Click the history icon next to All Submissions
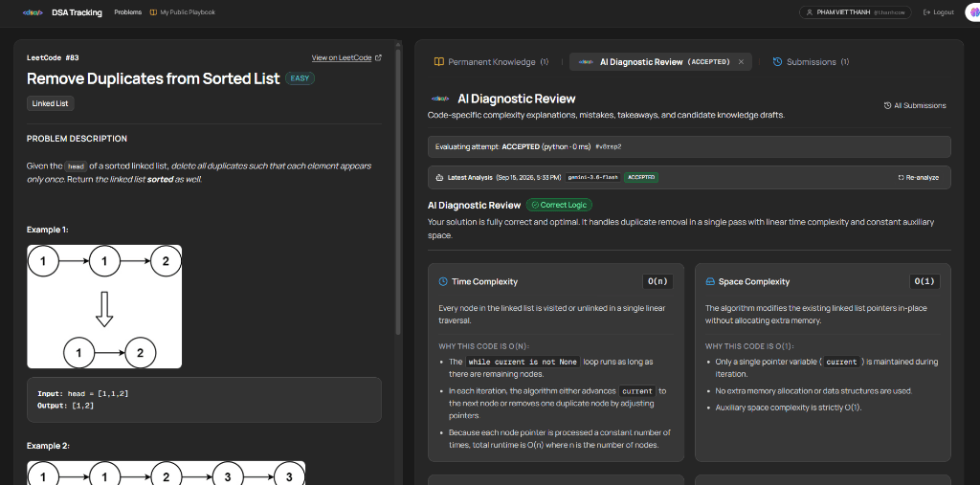 tap(887, 105)
